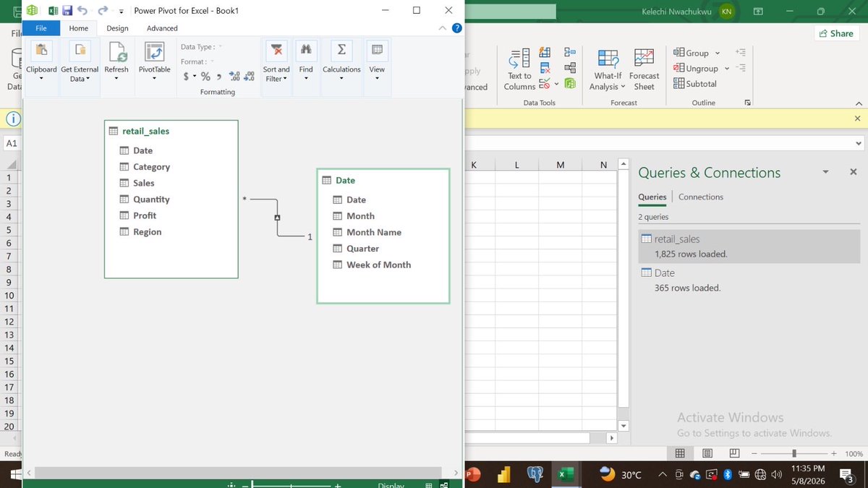Click Group button in Outline
The image size is (868, 488).
(691, 53)
